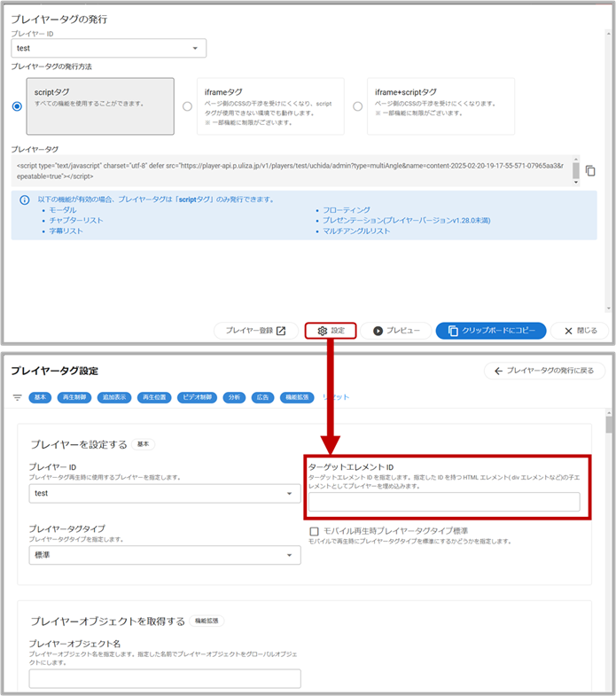This screenshot has height=696, width=616.
Task: Select the 再生位置 filter chip
Action: click(x=154, y=397)
